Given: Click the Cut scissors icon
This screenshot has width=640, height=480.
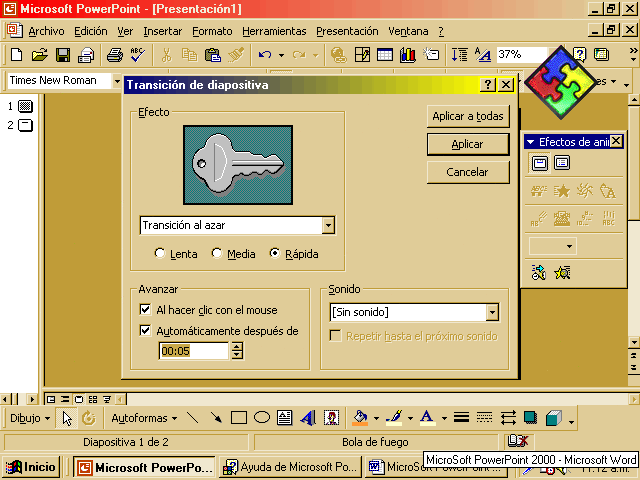Looking at the screenshot, I should 167,55.
